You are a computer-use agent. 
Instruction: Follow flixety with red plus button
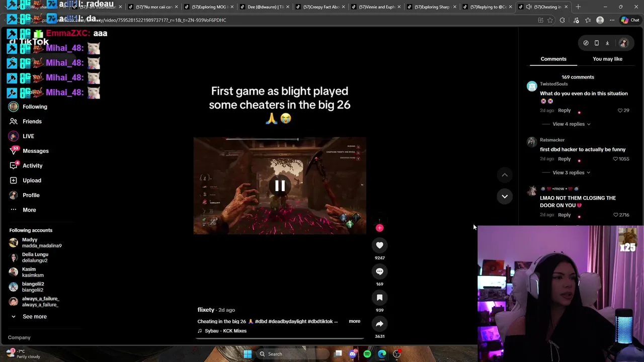point(379,228)
